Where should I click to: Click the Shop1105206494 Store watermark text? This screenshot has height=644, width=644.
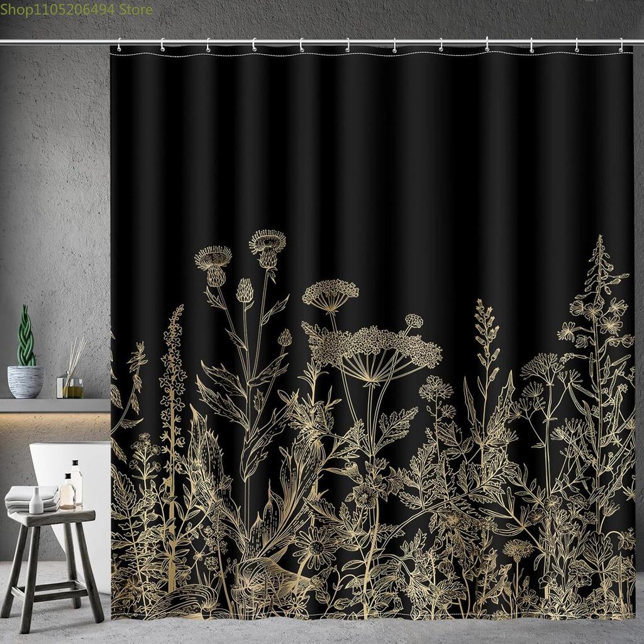click(77, 9)
